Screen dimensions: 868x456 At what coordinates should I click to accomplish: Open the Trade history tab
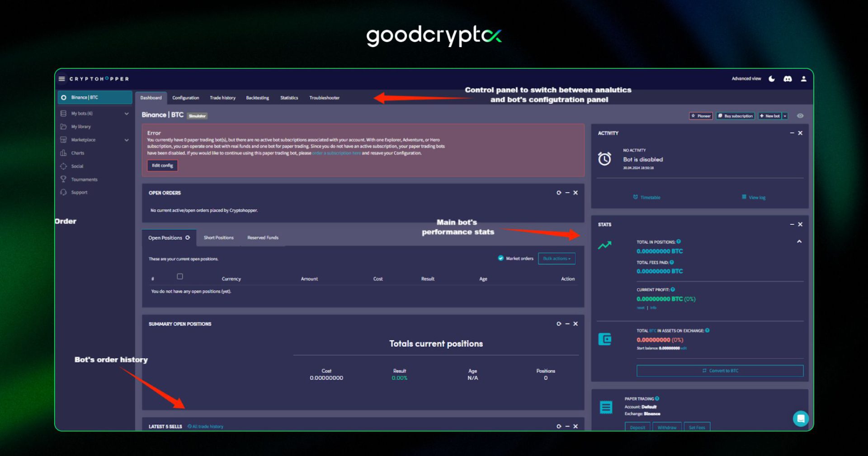222,98
